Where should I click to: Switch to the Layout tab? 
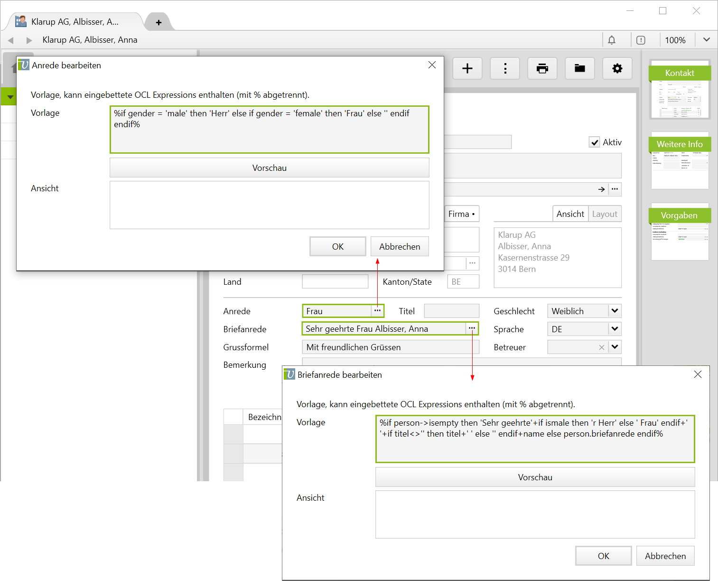click(605, 214)
